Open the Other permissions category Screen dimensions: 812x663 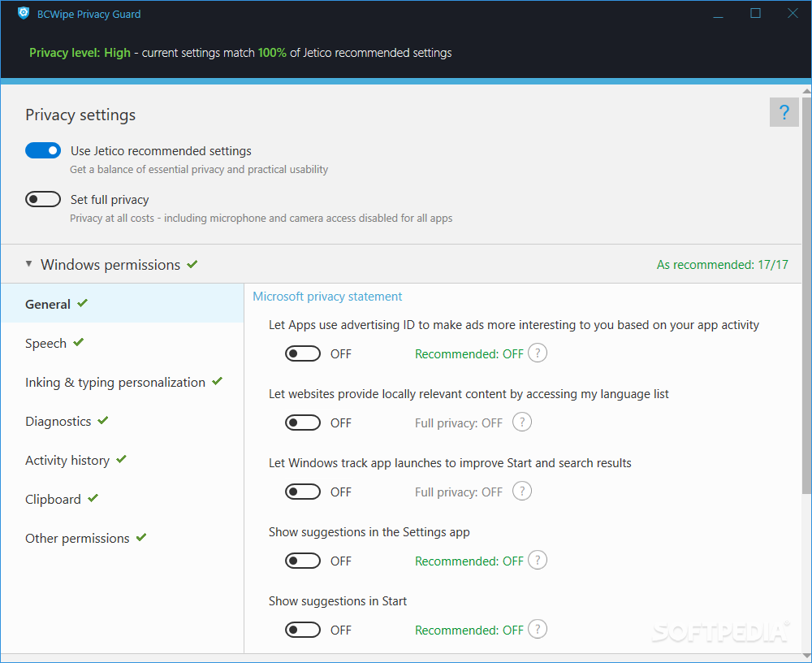pyautogui.click(x=123, y=538)
